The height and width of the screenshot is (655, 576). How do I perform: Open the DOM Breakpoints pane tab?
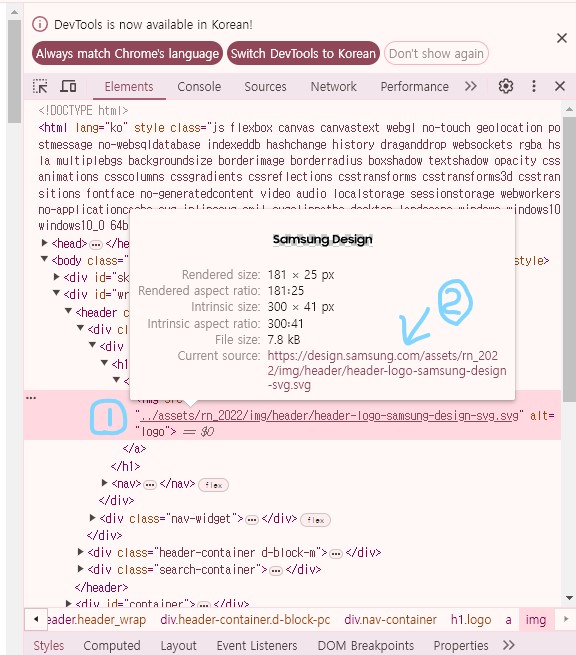(x=365, y=645)
